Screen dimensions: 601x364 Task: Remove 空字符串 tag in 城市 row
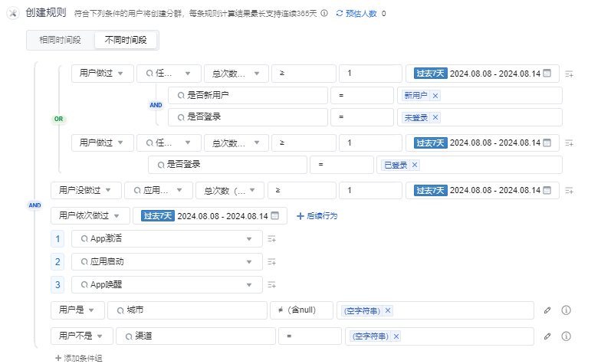pos(388,310)
